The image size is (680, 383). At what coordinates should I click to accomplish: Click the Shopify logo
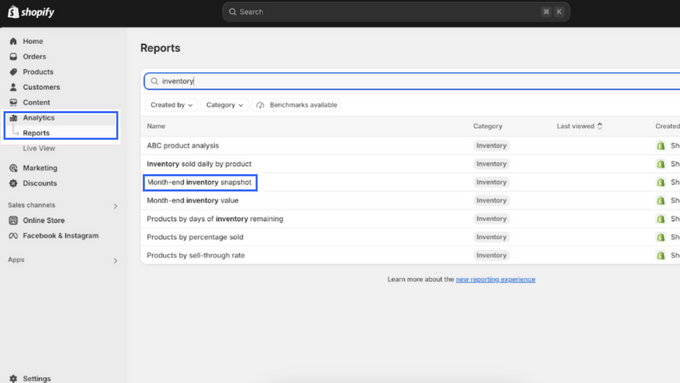pyautogui.click(x=31, y=12)
